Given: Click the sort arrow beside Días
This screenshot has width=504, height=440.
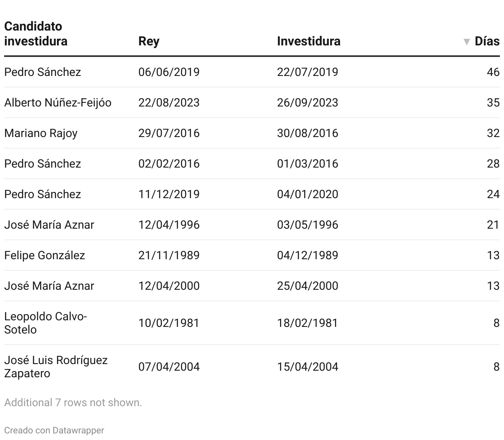Looking at the screenshot, I should (467, 42).
